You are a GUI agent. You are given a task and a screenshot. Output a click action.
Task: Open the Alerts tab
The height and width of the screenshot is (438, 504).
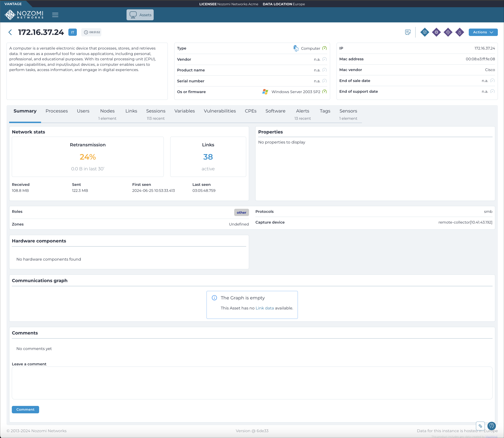click(x=302, y=114)
